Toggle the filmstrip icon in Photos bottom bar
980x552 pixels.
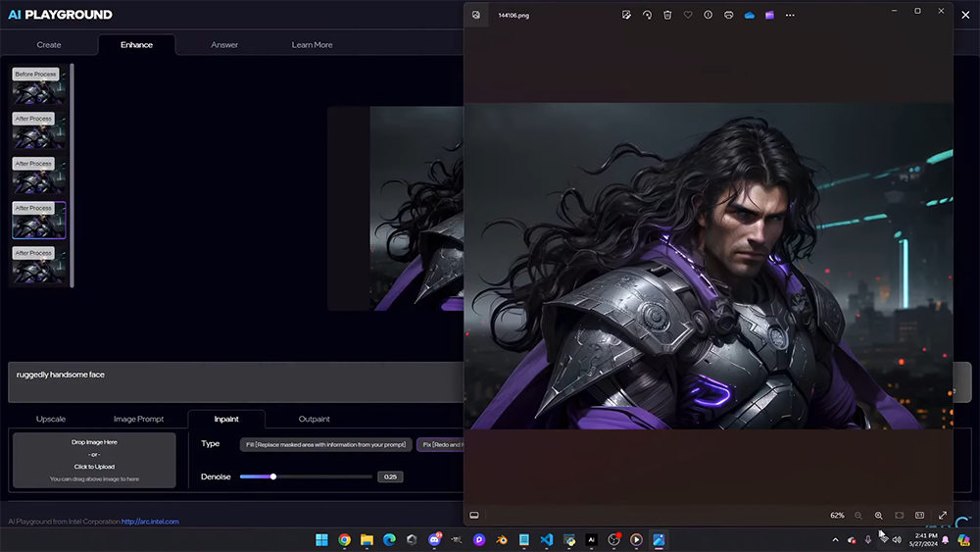474,515
